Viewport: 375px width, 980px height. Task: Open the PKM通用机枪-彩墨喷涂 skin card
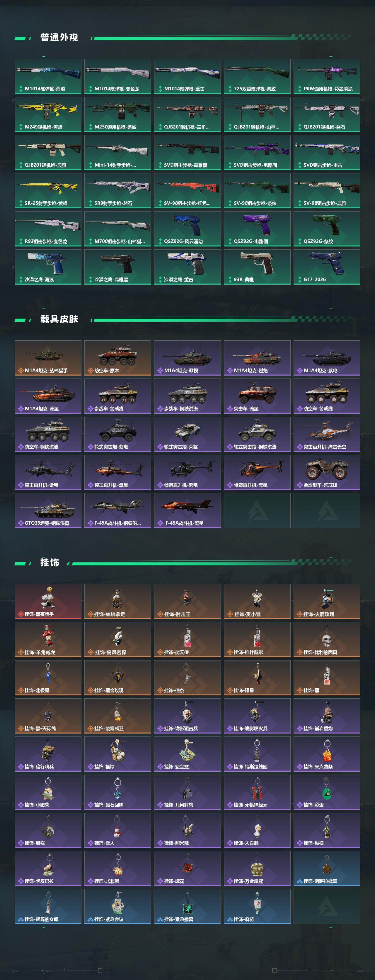[x=327, y=76]
